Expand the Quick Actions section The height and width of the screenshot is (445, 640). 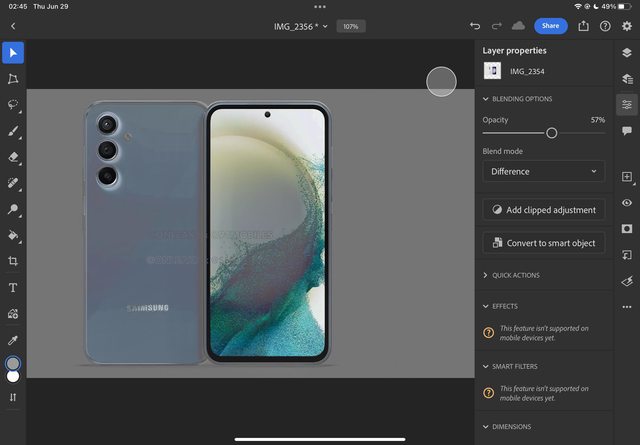486,275
